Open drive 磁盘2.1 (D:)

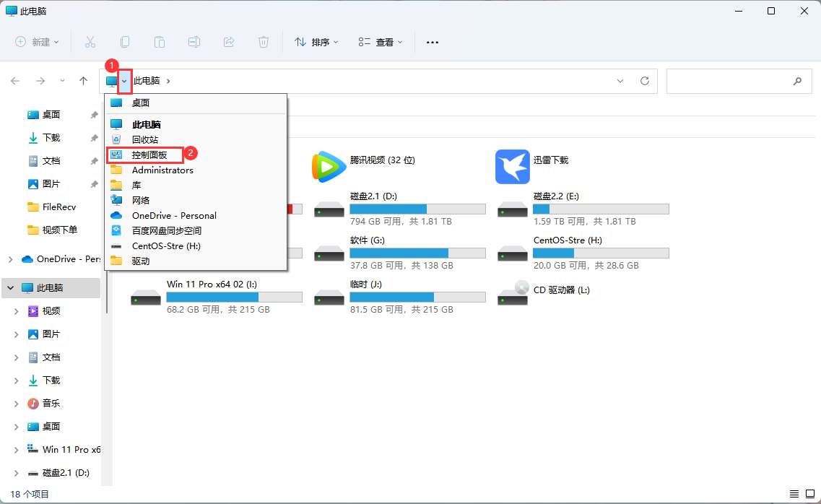click(400, 208)
